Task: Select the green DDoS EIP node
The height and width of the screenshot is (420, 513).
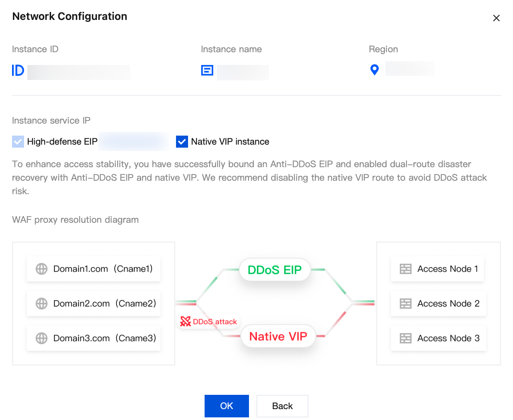Action: tap(275, 270)
